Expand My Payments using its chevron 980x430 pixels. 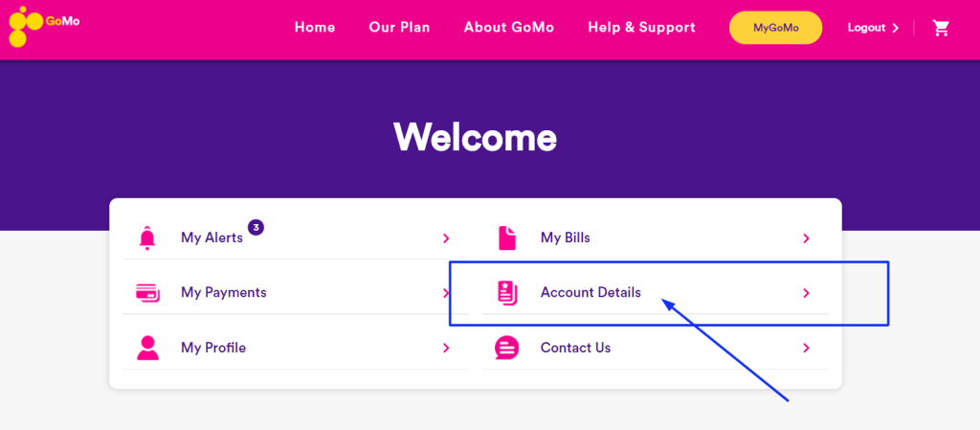(x=446, y=293)
